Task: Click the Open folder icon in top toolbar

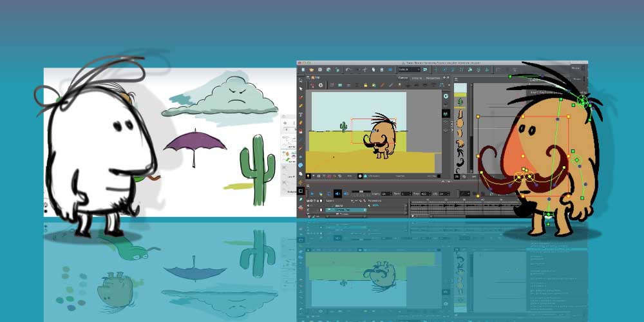Action: (311, 70)
